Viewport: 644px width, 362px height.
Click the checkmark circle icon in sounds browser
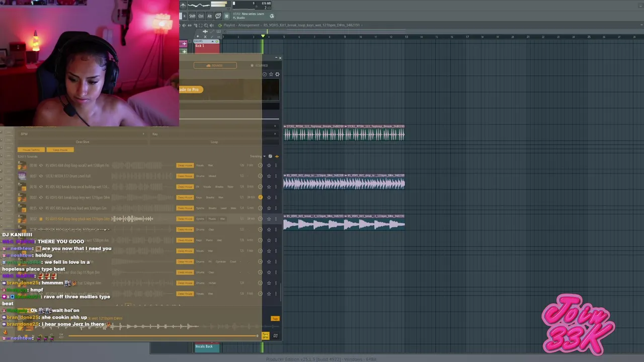click(x=265, y=74)
